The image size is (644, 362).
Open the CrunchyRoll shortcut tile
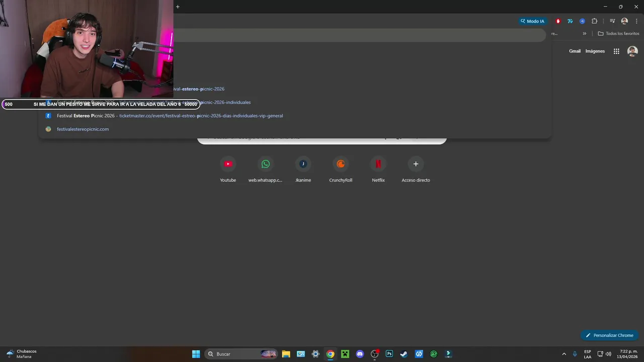(x=341, y=169)
